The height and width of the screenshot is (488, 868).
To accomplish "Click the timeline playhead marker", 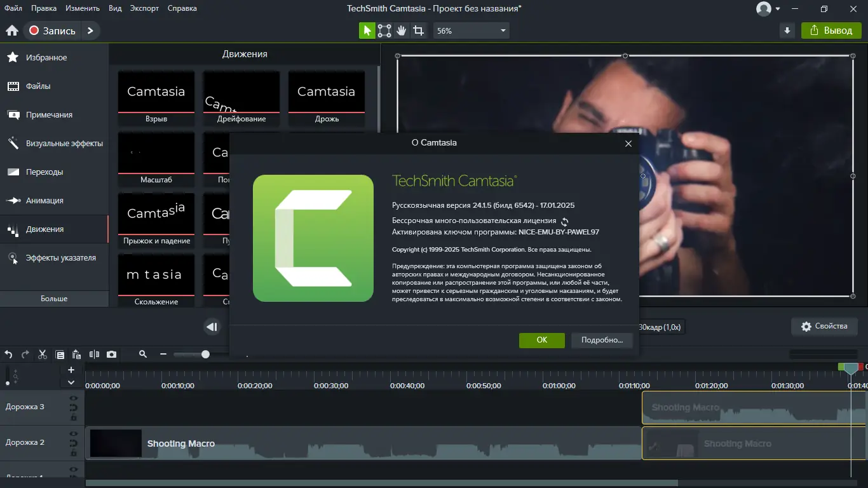I will [x=851, y=369].
